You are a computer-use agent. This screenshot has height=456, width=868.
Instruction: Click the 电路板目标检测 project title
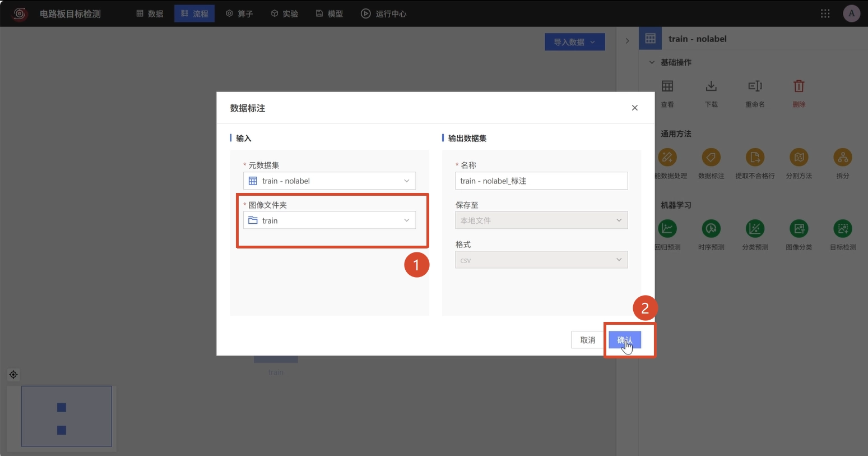point(70,13)
